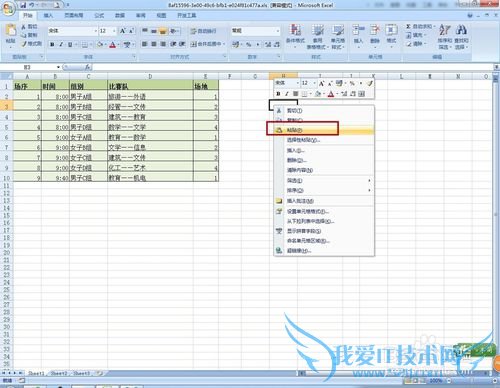The image size is (500, 388).
Task: Open Filter submenu in context menu
Action: pyautogui.click(x=324, y=180)
